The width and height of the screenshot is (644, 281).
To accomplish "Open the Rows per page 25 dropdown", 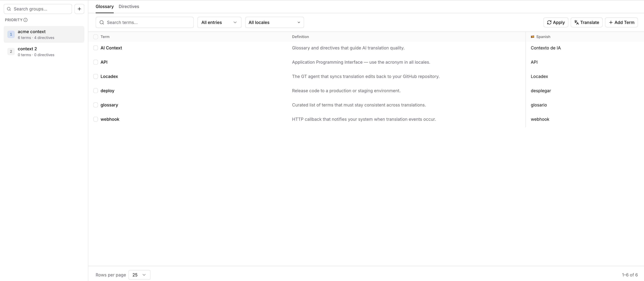I will pyautogui.click(x=139, y=275).
